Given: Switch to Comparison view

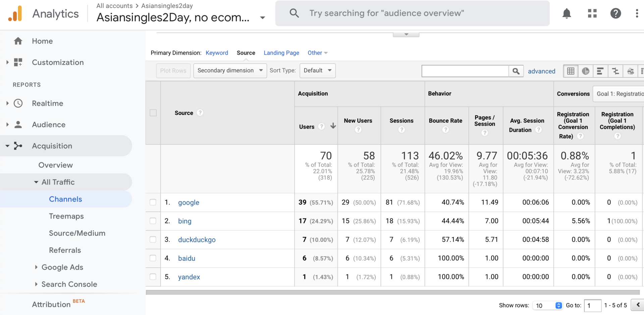Looking at the screenshot, I should tap(615, 71).
